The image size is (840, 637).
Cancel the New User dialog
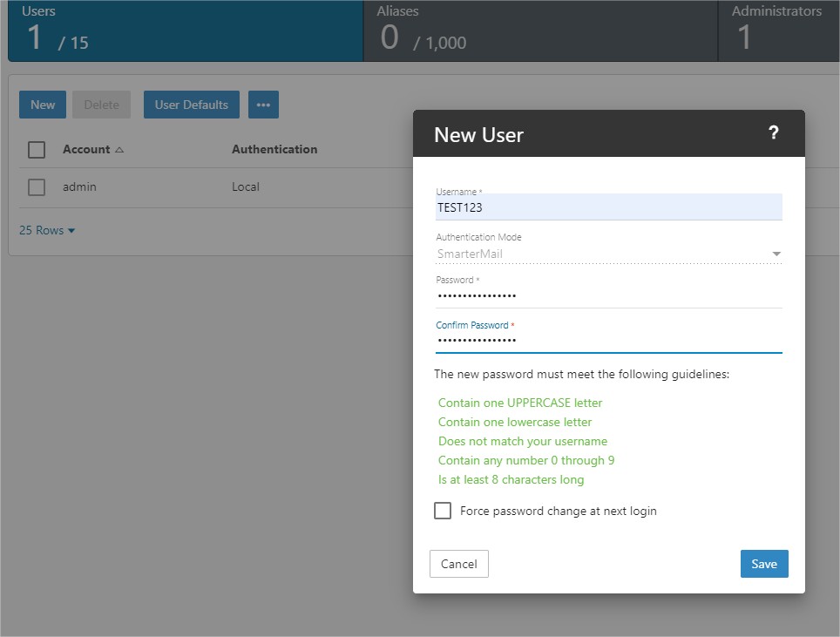[459, 564]
